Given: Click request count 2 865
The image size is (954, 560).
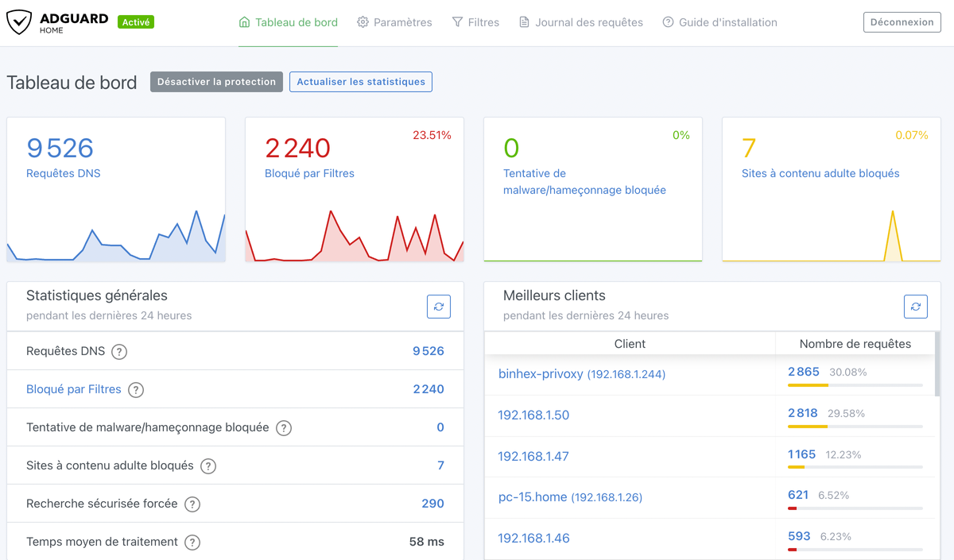Looking at the screenshot, I should [x=804, y=372].
